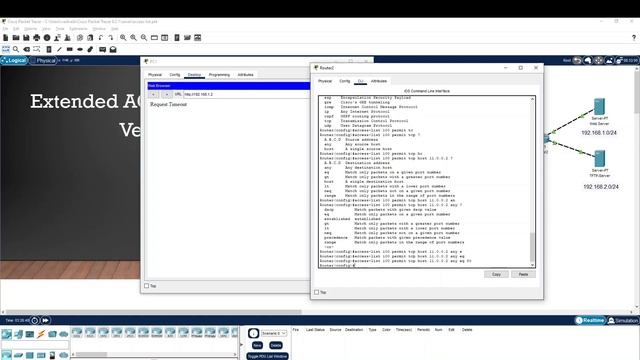
Task: Click the Zoom Out magnifier icon
Action: point(144,38)
